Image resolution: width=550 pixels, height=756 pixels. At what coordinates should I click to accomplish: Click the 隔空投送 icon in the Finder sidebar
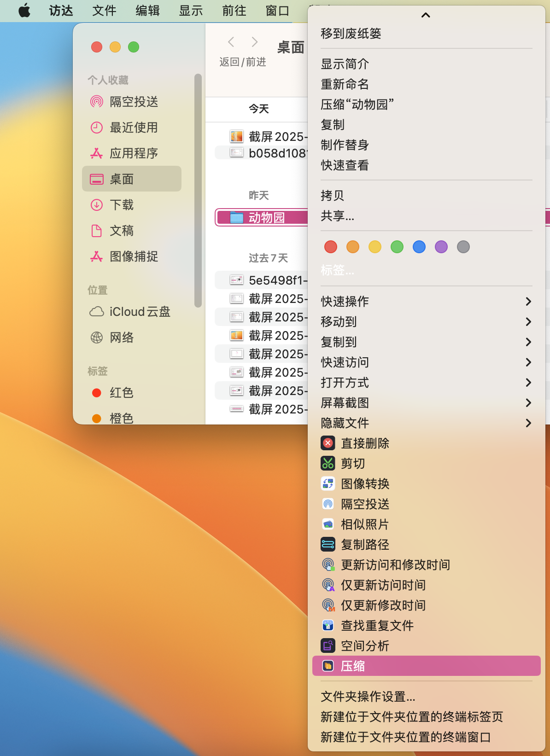[x=97, y=102]
